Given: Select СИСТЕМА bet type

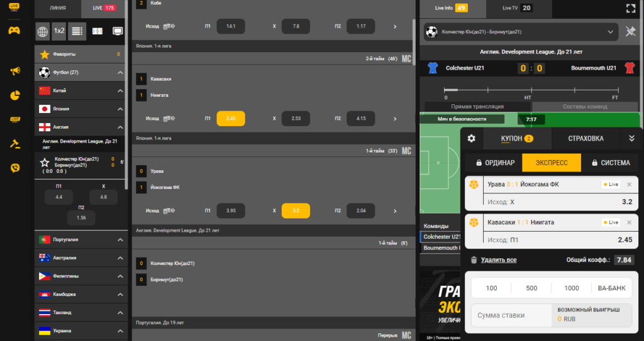Looking at the screenshot, I should (x=610, y=163).
